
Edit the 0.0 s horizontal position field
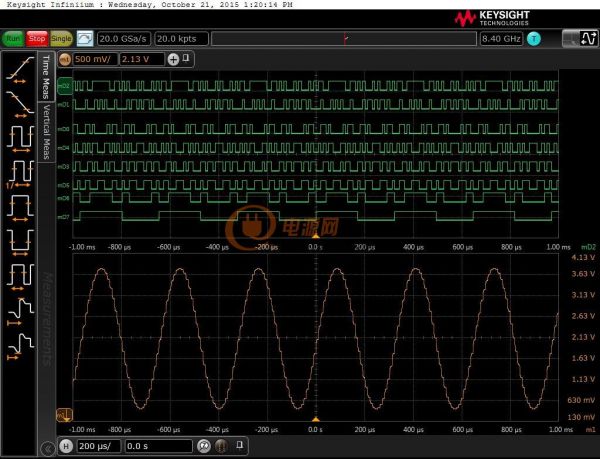(x=158, y=446)
